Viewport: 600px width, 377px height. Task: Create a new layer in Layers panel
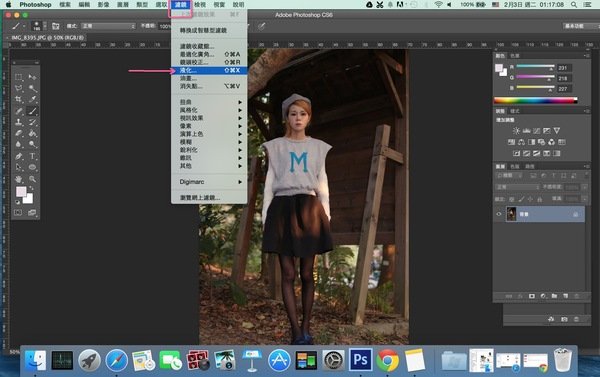pyautogui.click(x=566, y=296)
